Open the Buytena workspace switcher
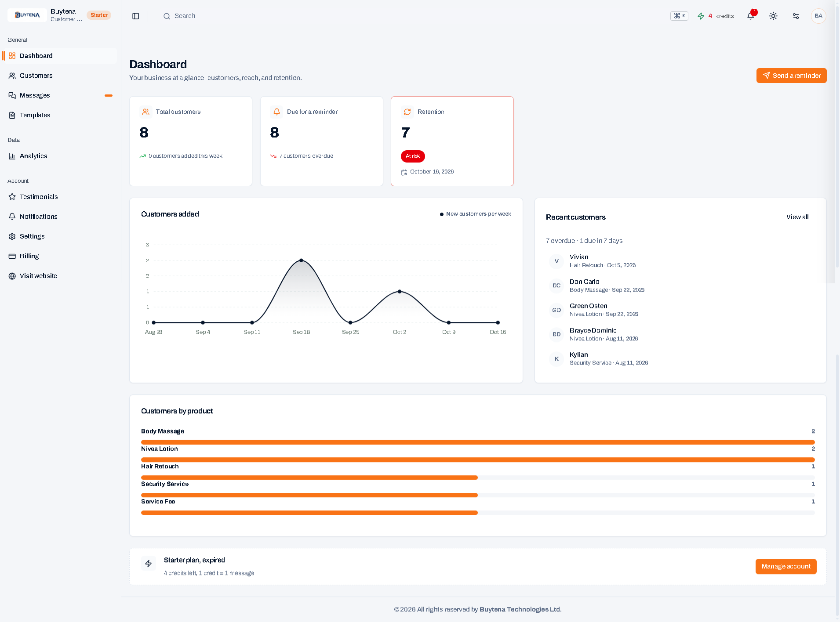840x622 pixels. point(59,15)
